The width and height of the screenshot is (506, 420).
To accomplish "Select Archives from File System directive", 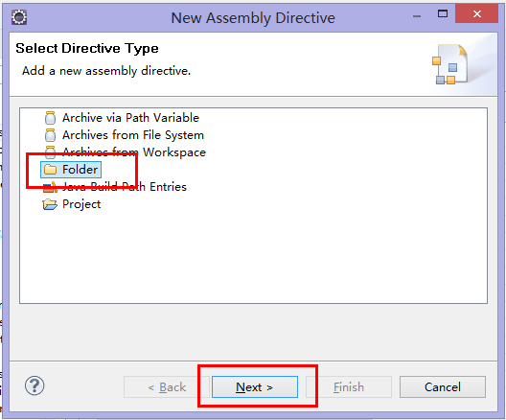I will pos(133,135).
